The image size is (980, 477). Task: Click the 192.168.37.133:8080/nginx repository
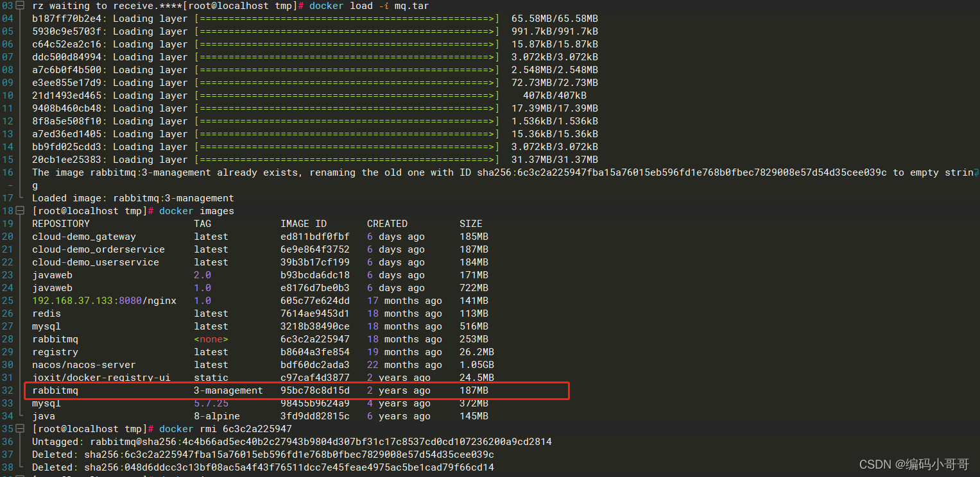tap(104, 301)
